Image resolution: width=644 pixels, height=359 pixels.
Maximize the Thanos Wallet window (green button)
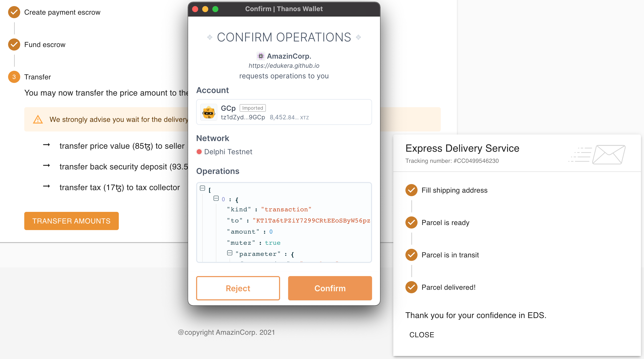coord(215,9)
